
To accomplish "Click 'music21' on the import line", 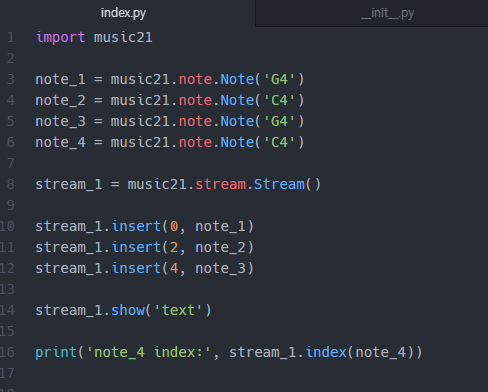I will pyautogui.click(x=123, y=37).
